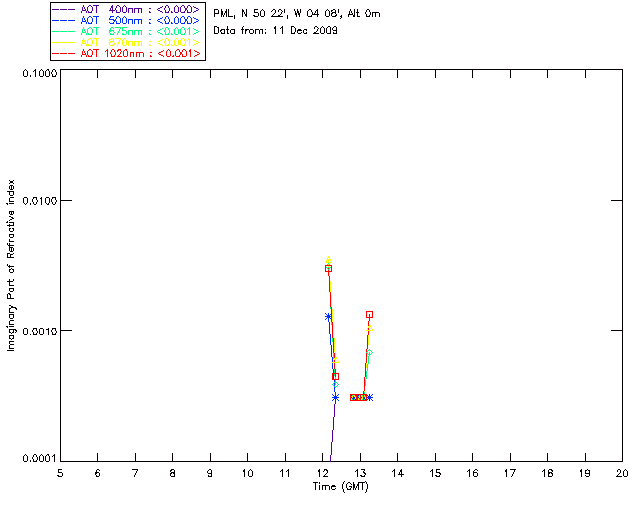
Task: Select the 'Data from: 11 Dec 2009' text
Action: pyautogui.click(x=275, y=31)
